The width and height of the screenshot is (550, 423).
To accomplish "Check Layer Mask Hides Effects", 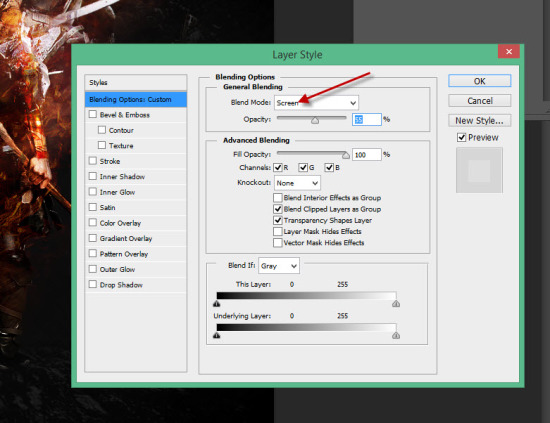I will coord(278,231).
